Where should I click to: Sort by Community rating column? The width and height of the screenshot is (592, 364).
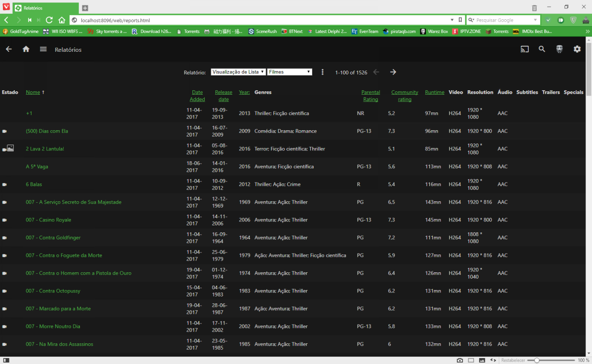tap(405, 96)
